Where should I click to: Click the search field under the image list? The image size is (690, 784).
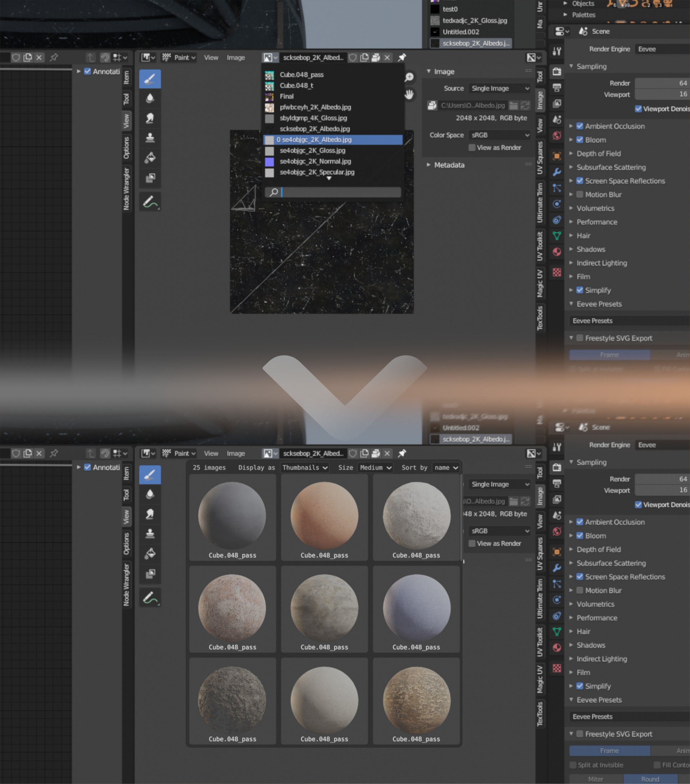pyautogui.click(x=333, y=192)
